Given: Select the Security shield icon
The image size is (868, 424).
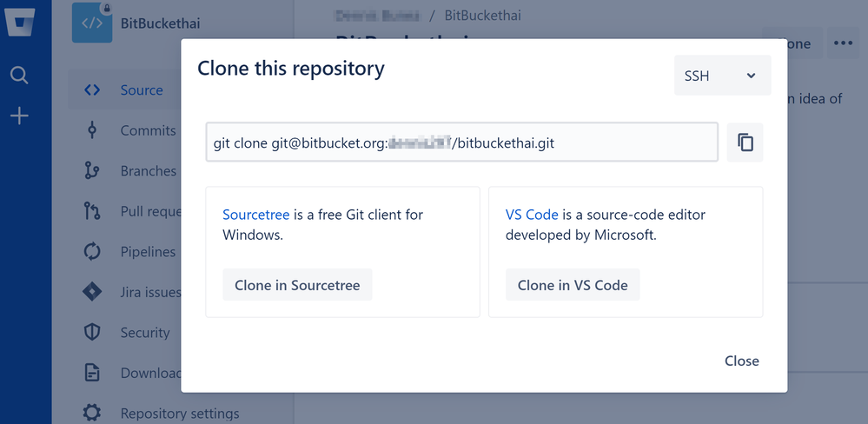Looking at the screenshot, I should 92,332.
